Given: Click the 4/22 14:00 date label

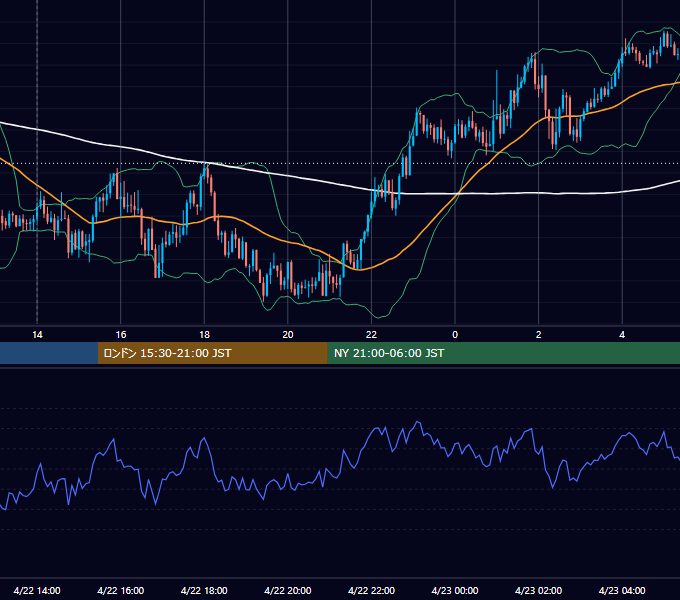Looking at the screenshot, I should 37,590.
